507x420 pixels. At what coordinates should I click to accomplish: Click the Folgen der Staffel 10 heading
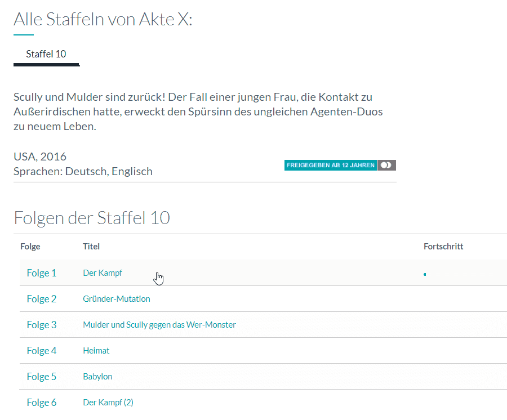(x=92, y=218)
